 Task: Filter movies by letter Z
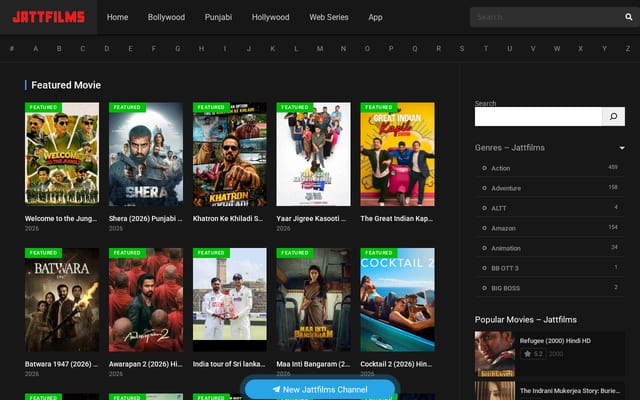[x=628, y=49]
